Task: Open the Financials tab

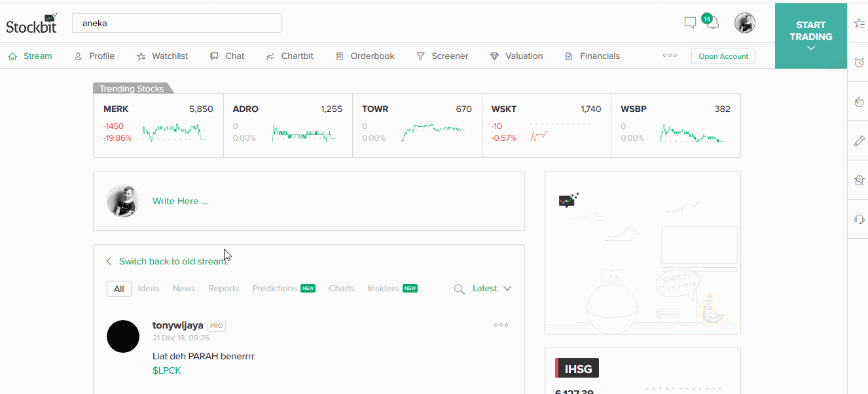Action: pos(592,56)
